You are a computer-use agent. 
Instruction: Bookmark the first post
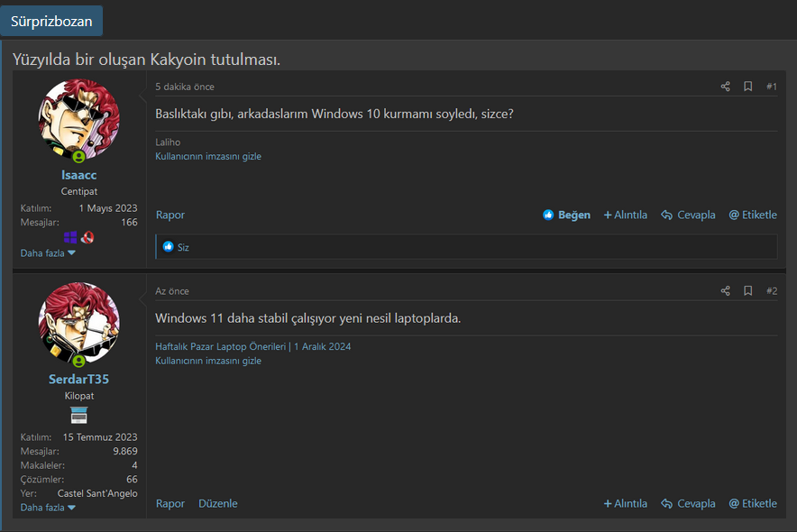pyautogui.click(x=747, y=87)
